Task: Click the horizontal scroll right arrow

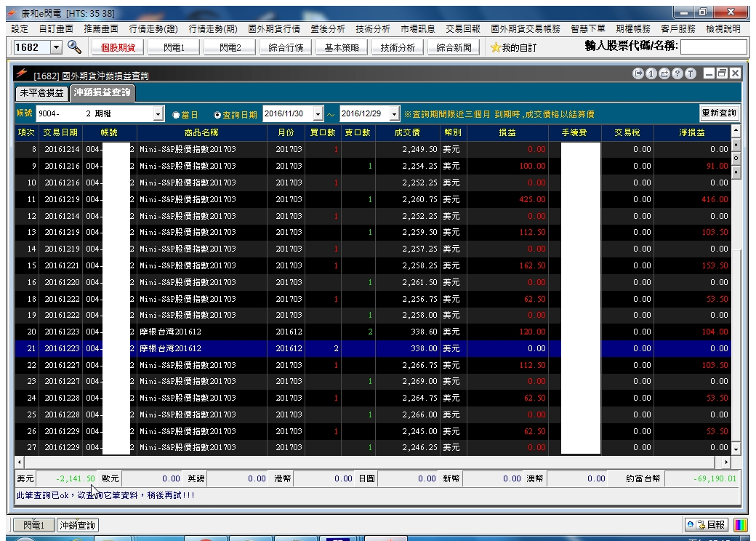Action: click(x=726, y=462)
